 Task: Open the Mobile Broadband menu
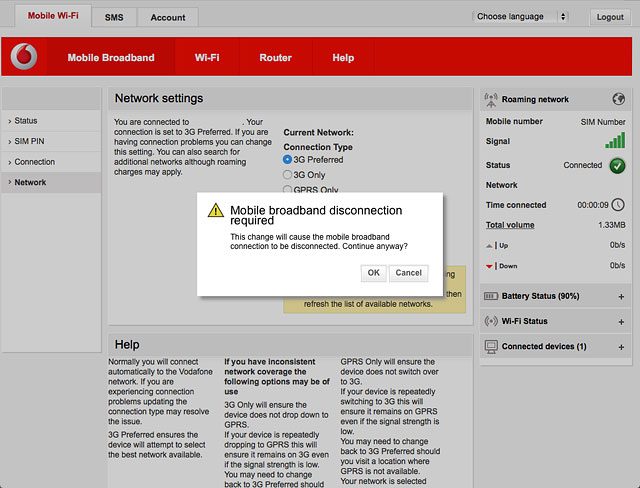pos(111,57)
